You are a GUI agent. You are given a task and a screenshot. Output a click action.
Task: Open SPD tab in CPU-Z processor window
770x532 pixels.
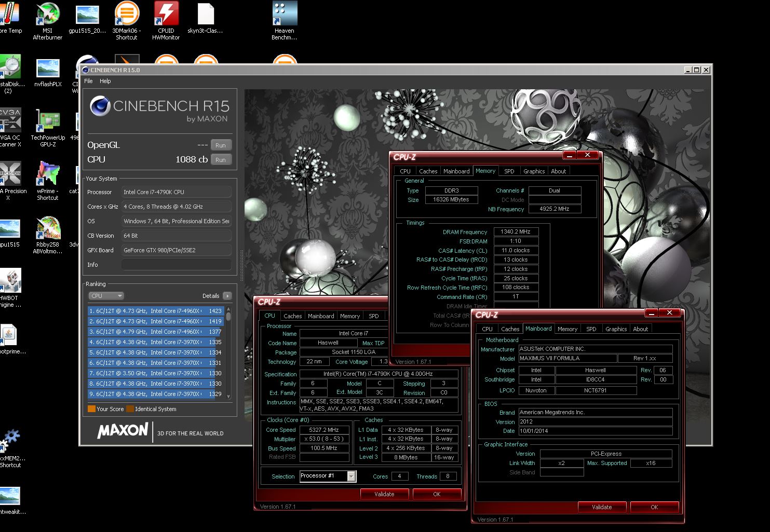coord(373,316)
